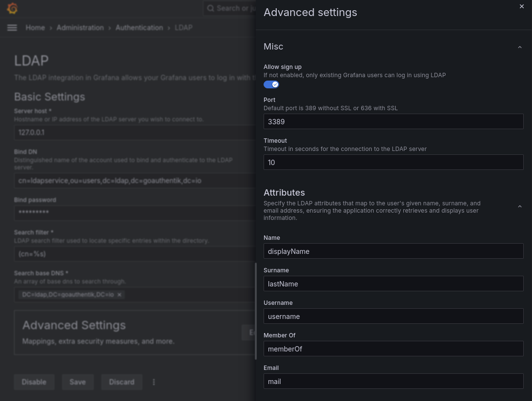Go to Authentication breadcrumb link
532x401 pixels.
coord(139,28)
